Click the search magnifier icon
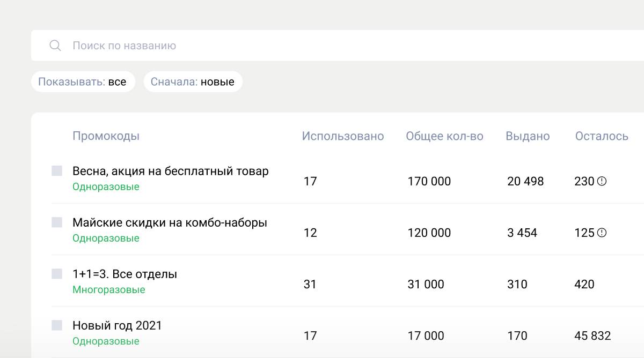 [x=55, y=46]
